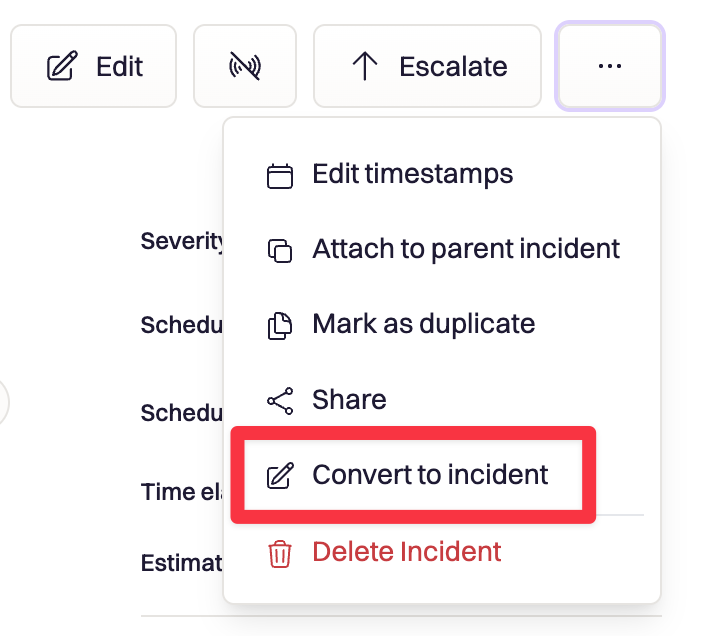Click the share nodes icon
The width and height of the screenshot is (716, 636).
280,401
